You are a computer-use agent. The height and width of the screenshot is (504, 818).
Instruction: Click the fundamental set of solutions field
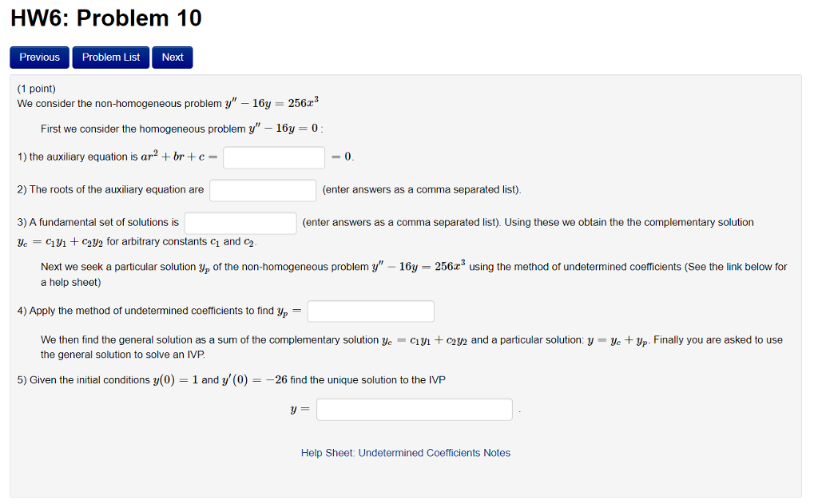coord(240,222)
